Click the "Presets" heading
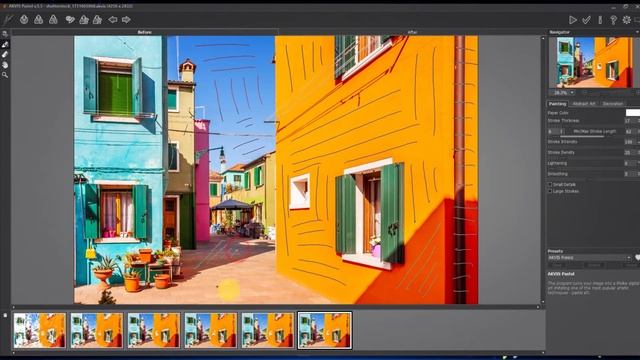 click(555, 251)
